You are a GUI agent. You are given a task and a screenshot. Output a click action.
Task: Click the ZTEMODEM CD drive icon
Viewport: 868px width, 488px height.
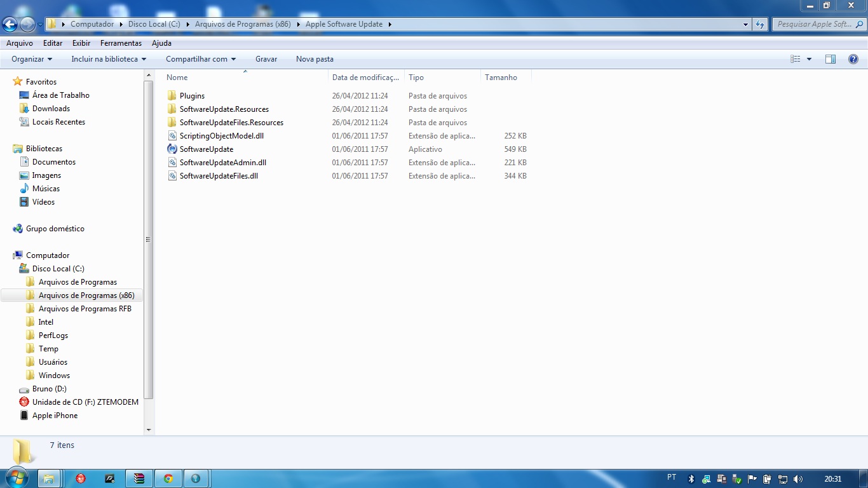[x=24, y=402]
